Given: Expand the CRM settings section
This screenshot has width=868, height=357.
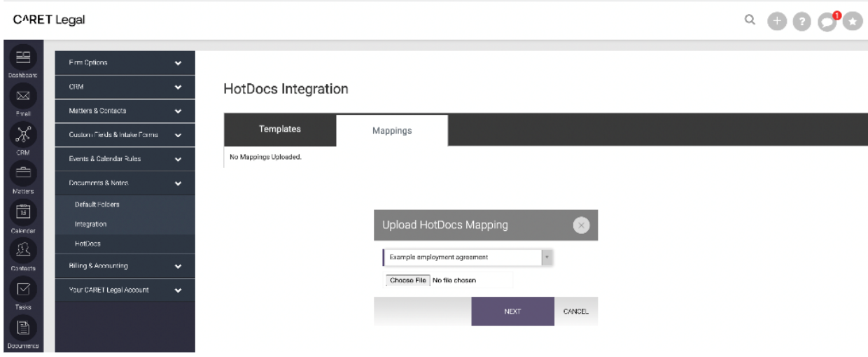Looking at the screenshot, I should pyautogui.click(x=125, y=87).
